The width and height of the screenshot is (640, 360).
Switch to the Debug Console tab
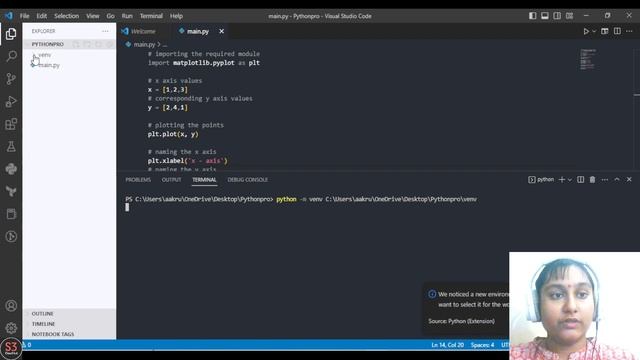point(248,180)
